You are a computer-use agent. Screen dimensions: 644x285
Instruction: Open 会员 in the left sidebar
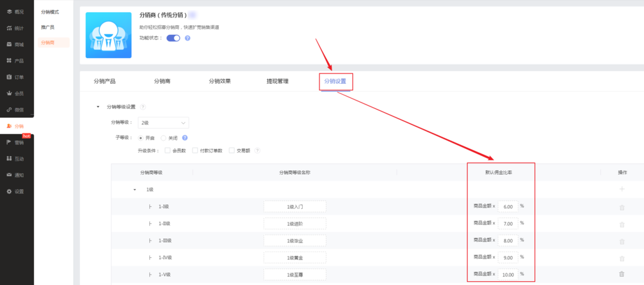[x=15, y=93]
